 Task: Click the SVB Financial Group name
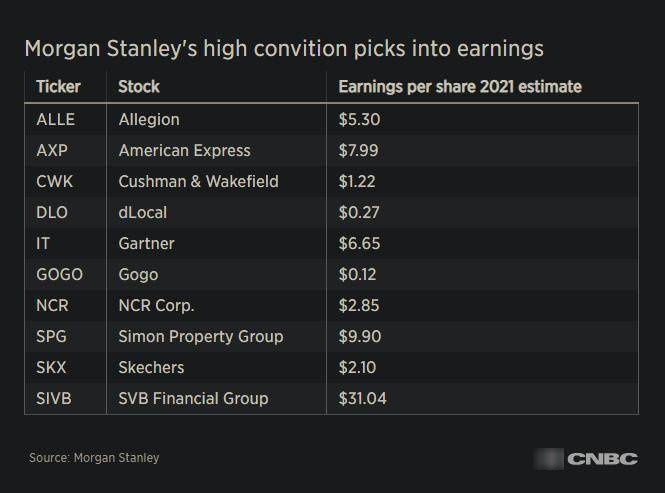point(193,398)
